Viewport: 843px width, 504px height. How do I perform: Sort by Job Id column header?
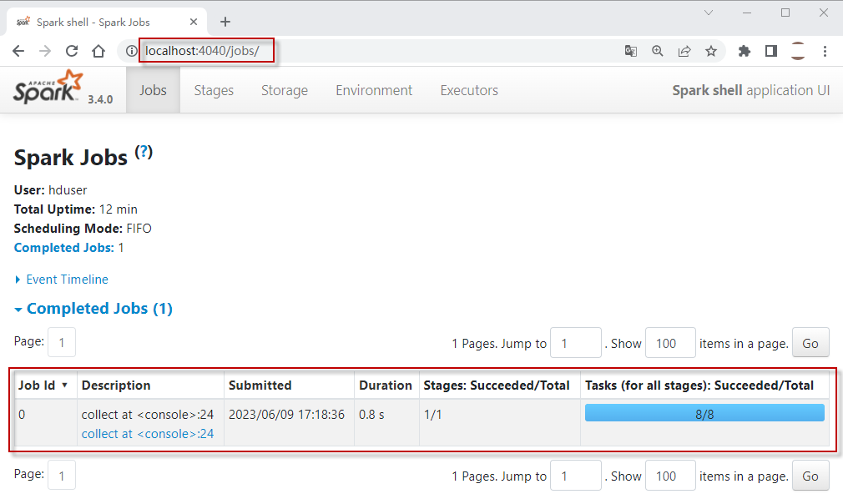pos(37,386)
